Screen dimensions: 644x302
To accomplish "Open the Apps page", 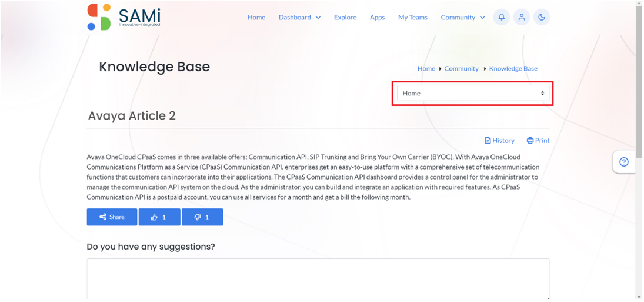I will pos(378,17).
